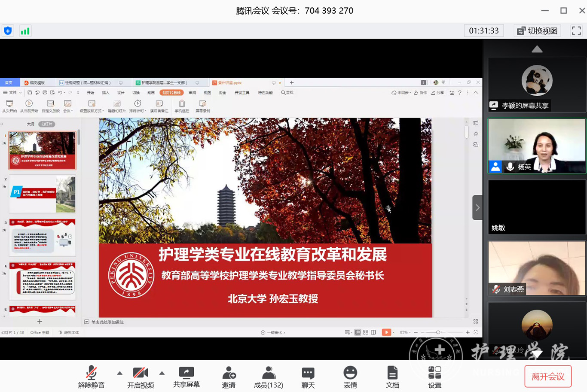Click the Invite (邀请) icon
The width and height of the screenshot is (587, 392).
[x=229, y=377]
